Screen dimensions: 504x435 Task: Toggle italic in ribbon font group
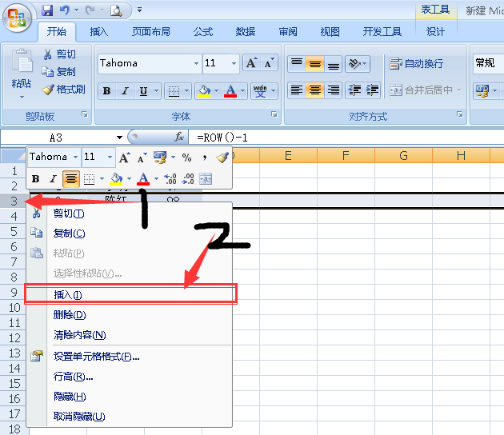(x=125, y=91)
